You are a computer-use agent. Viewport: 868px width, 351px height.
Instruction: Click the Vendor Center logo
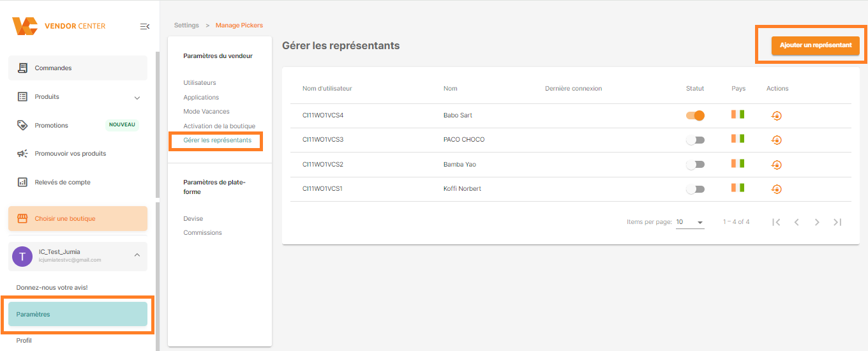[59, 26]
